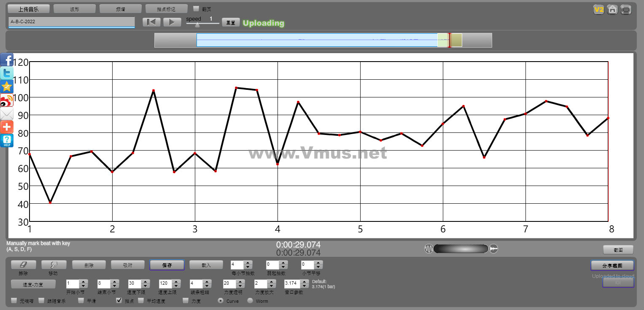Switch to the 波形 waveform view
Screen dimensions: 644x310
[x=74, y=9]
